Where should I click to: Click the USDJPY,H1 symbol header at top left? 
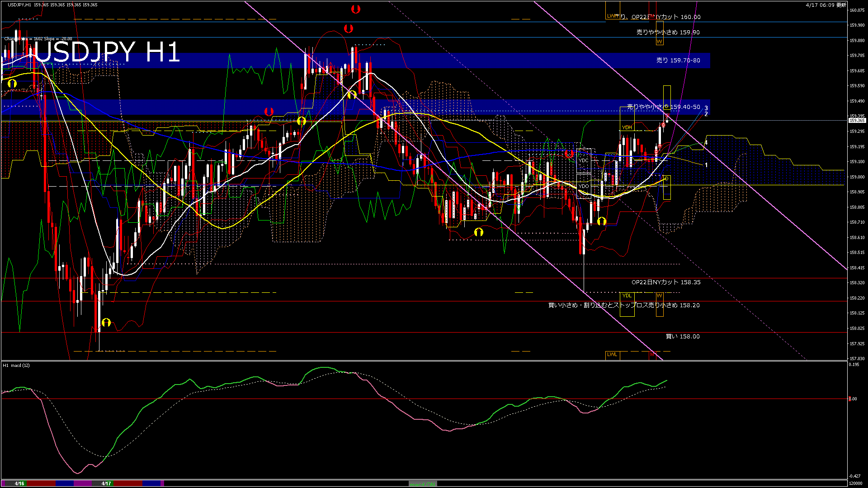[x=19, y=5]
